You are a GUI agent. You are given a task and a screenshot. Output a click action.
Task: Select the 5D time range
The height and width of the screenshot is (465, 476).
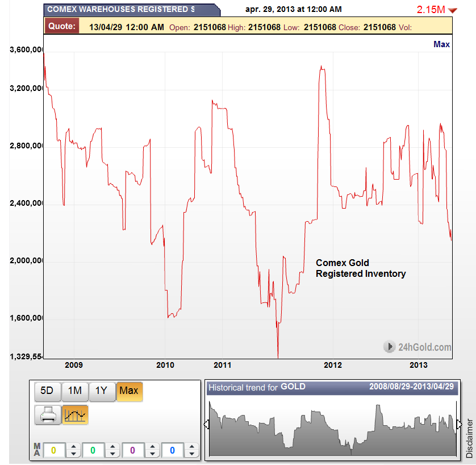click(x=47, y=391)
